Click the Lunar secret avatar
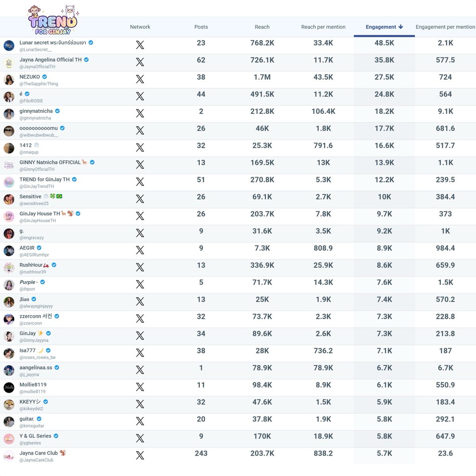476x476 pixels. pyautogui.click(x=9, y=46)
